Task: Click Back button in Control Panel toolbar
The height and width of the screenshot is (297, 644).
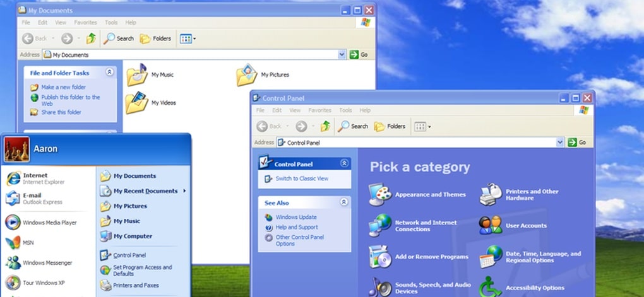Action: coord(268,126)
